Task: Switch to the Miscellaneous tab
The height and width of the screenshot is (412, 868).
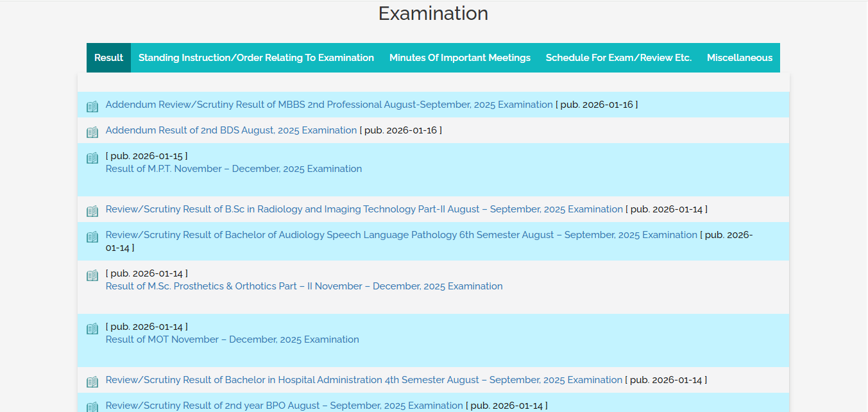Action: [740, 57]
